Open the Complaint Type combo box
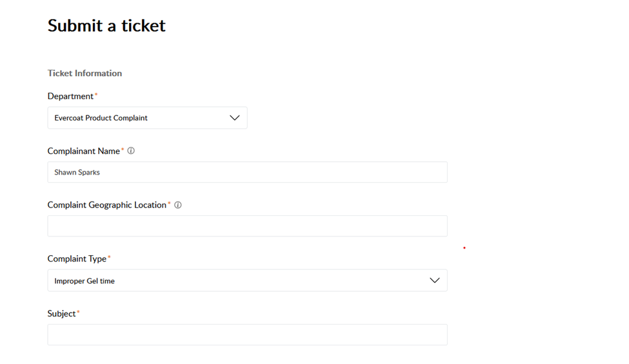 tap(247, 281)
